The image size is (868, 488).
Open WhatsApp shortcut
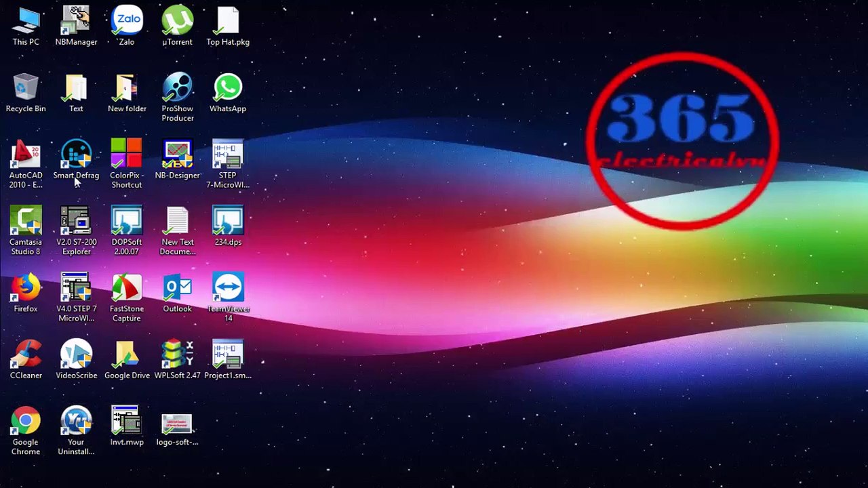pos(228,93)
